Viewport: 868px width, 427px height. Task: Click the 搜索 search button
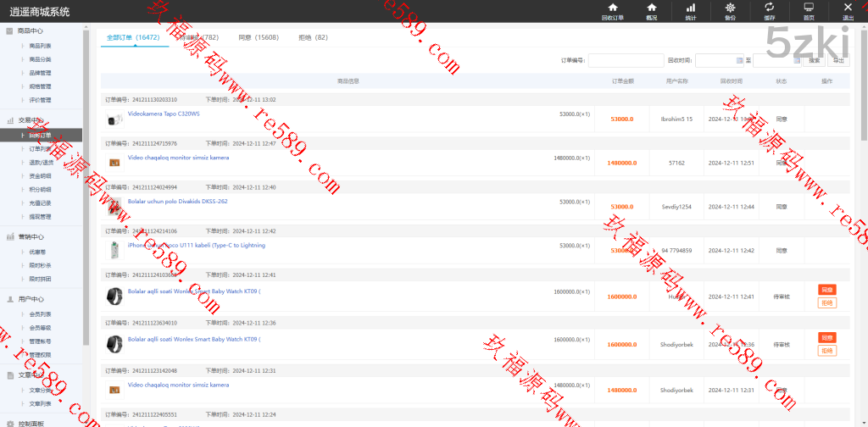point(814,60)
